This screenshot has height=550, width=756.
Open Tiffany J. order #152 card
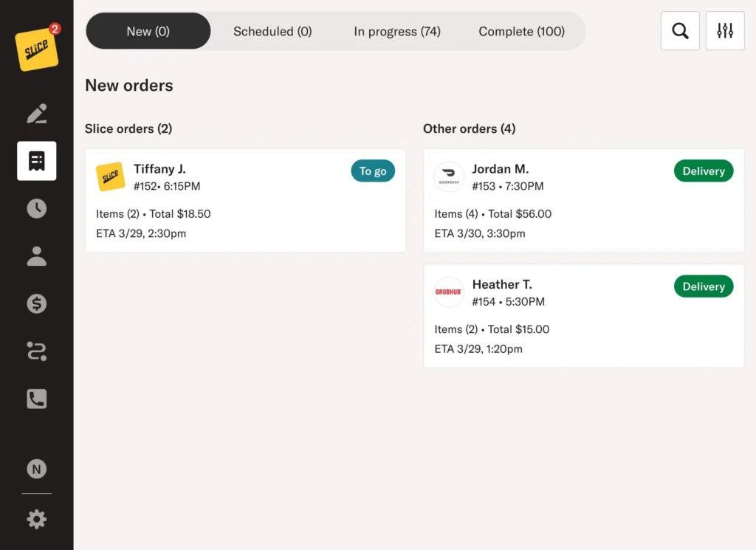pyautogui.click(x=245, y=201)
